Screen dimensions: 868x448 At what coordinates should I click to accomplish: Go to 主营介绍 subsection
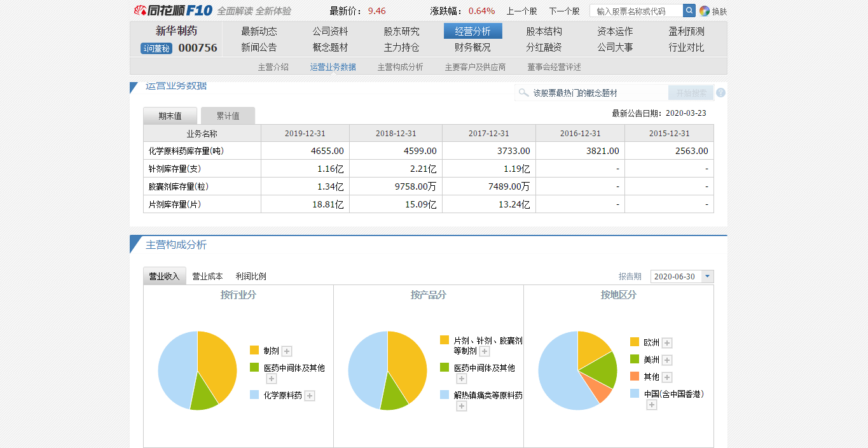pos(273,67)
